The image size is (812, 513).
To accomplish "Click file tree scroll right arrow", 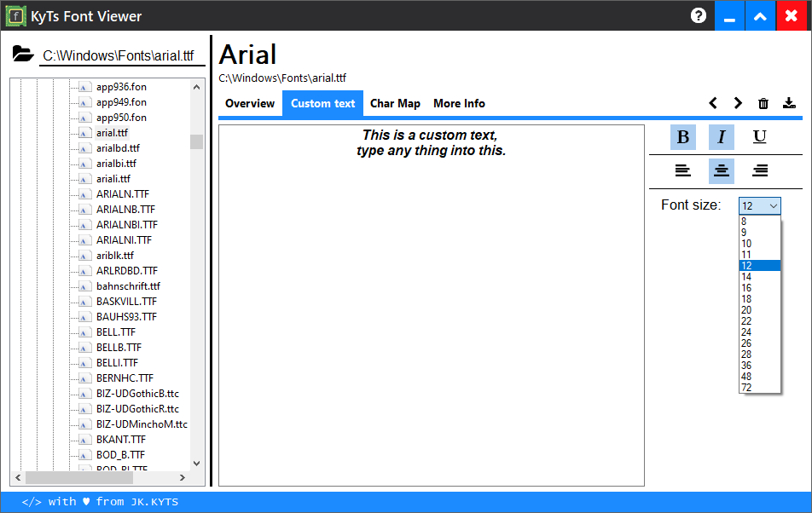I will [182, 477].
